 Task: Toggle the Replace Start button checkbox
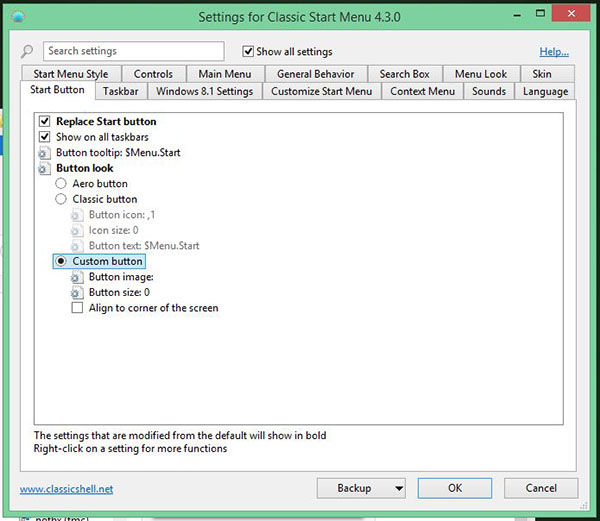click(44, 122)
